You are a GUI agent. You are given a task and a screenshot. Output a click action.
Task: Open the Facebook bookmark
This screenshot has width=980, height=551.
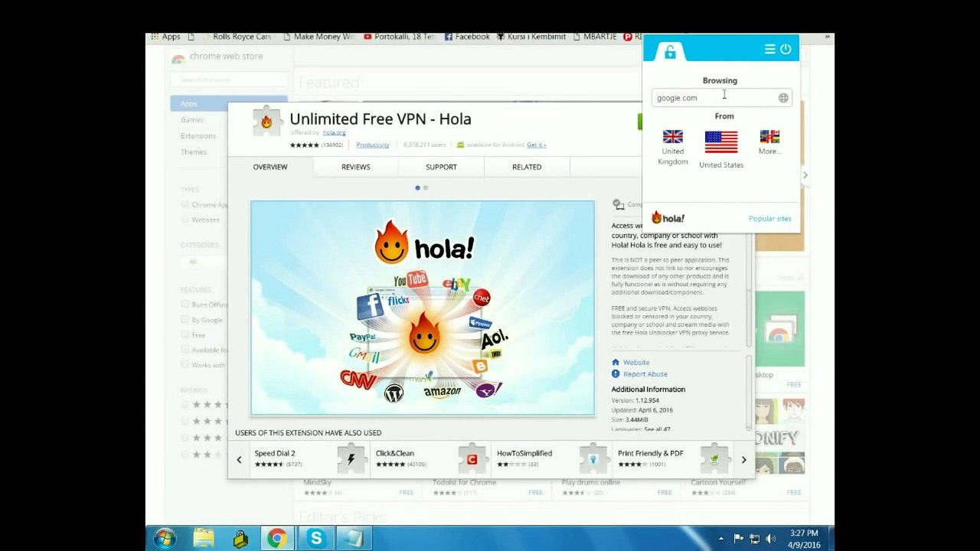click(467, 37)
